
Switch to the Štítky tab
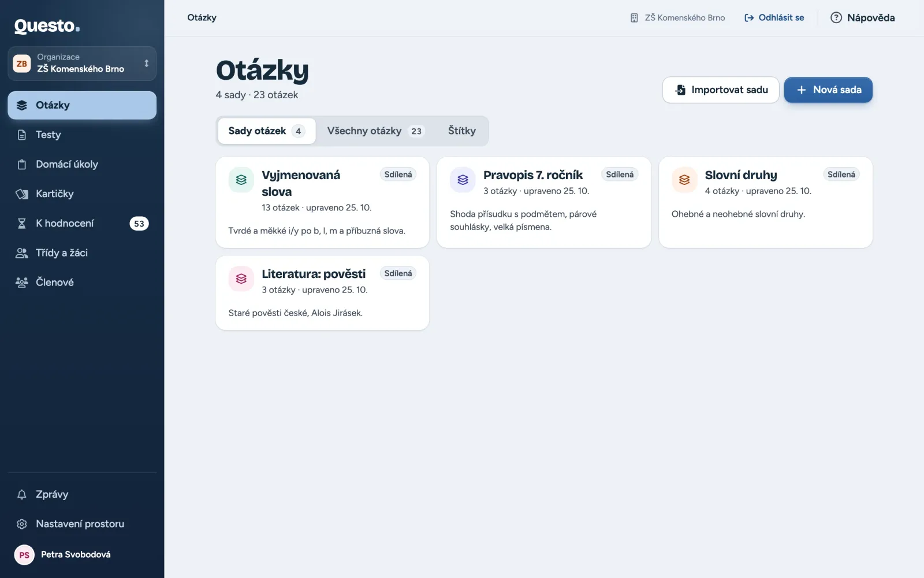(462, 131)
